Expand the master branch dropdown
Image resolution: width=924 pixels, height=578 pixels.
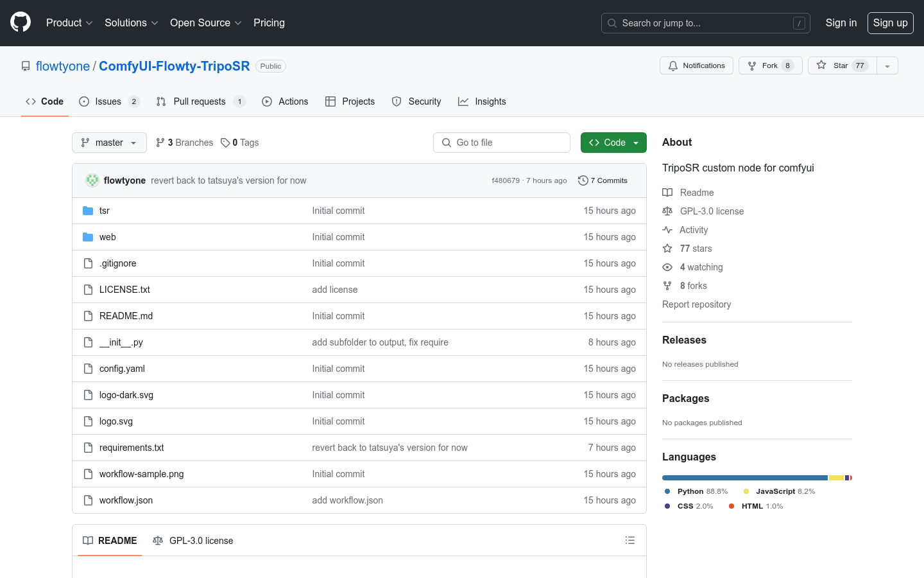pos(109,143)
